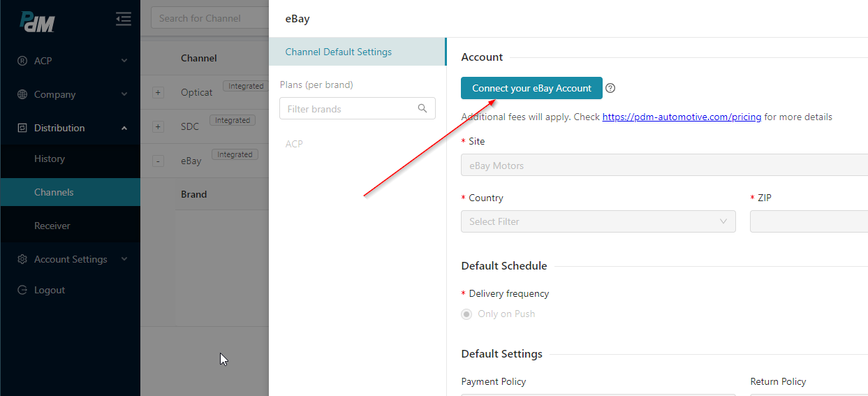
Task: Click the Integrated tag next to SDC
Action: [233, 120]
